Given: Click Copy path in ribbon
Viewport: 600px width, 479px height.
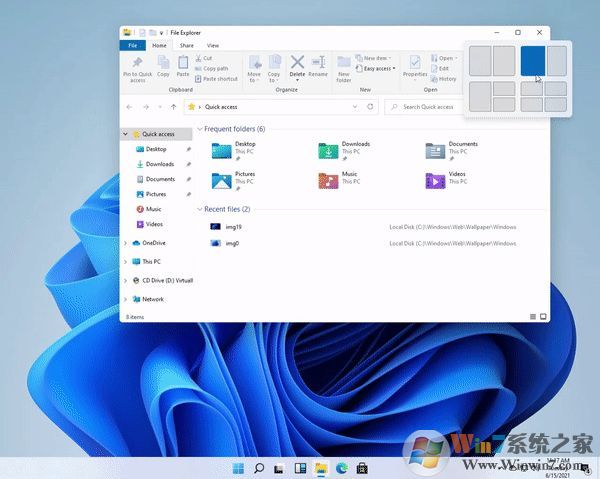Looking at the screenshot, I should tap(212, 68).
